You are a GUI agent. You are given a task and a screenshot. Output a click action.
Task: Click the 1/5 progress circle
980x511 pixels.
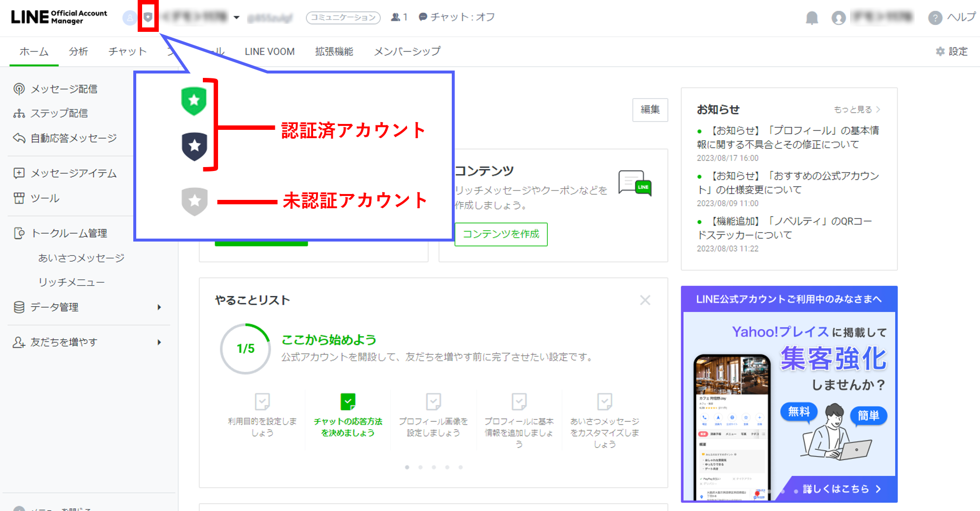pyautogui.click(x=245, y=348)
